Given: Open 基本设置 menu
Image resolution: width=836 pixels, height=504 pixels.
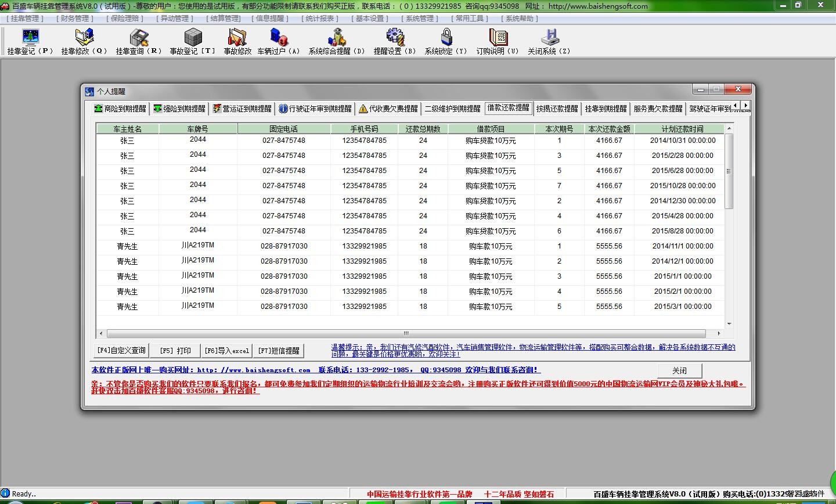Looking at the screenshot, I should point(370,19).
